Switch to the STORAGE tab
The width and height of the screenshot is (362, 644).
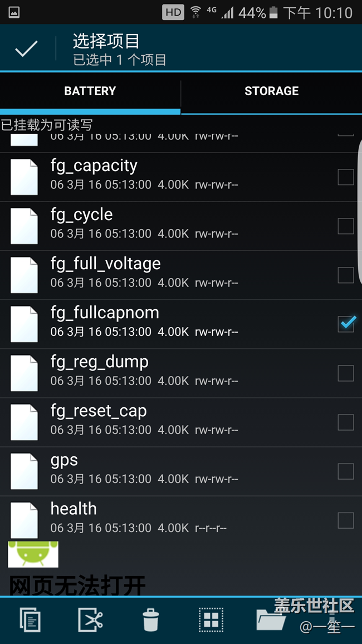[x=271, y=91]
